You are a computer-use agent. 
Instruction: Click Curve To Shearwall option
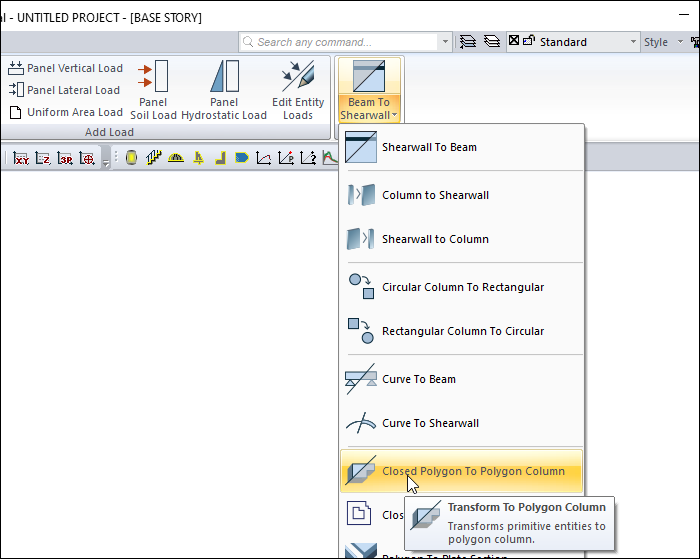click(x=430, y=423)
